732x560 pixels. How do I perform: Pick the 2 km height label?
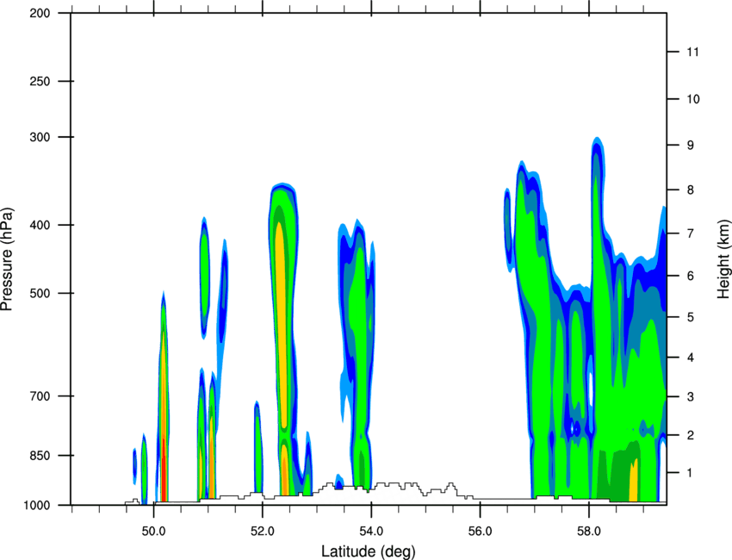tap(690, 435)
